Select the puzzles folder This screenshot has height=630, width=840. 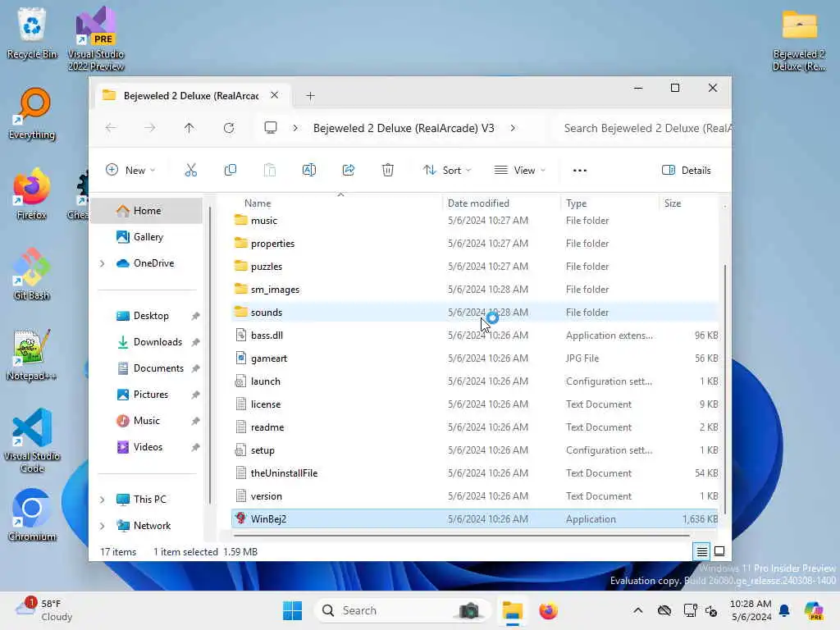[x=475, y=267]
